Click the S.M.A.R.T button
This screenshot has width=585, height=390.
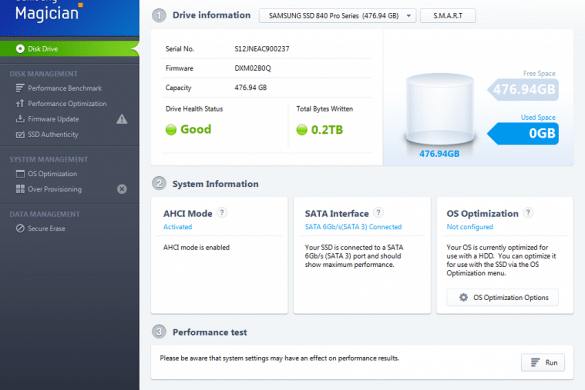(x=448, y=16)
